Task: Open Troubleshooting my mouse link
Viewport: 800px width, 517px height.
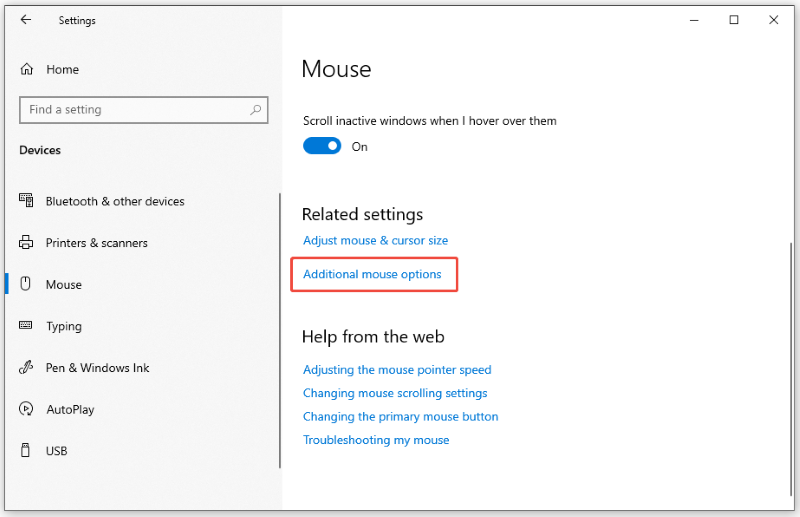Action: pyautogui.click(x=376, y=440)
